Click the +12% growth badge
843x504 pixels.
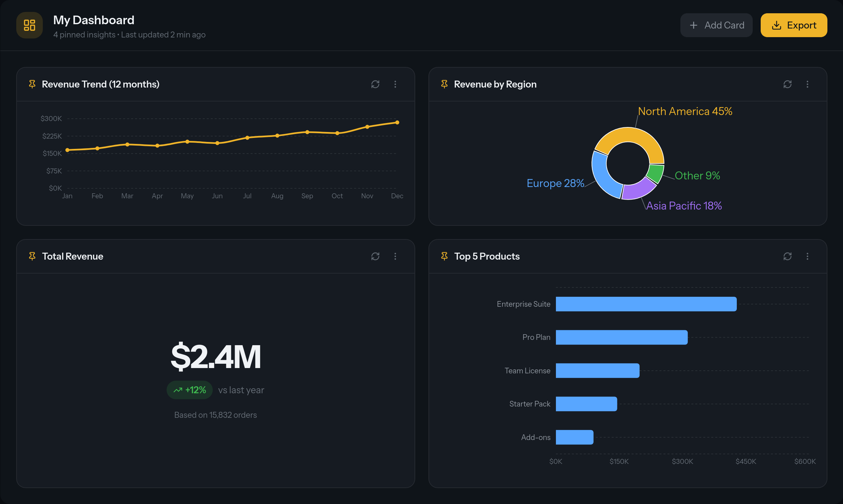click(190, 390)
